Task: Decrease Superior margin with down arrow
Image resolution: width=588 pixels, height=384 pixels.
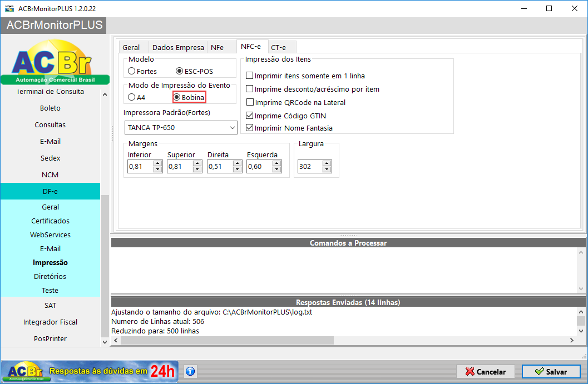Action: coord(197,169)
